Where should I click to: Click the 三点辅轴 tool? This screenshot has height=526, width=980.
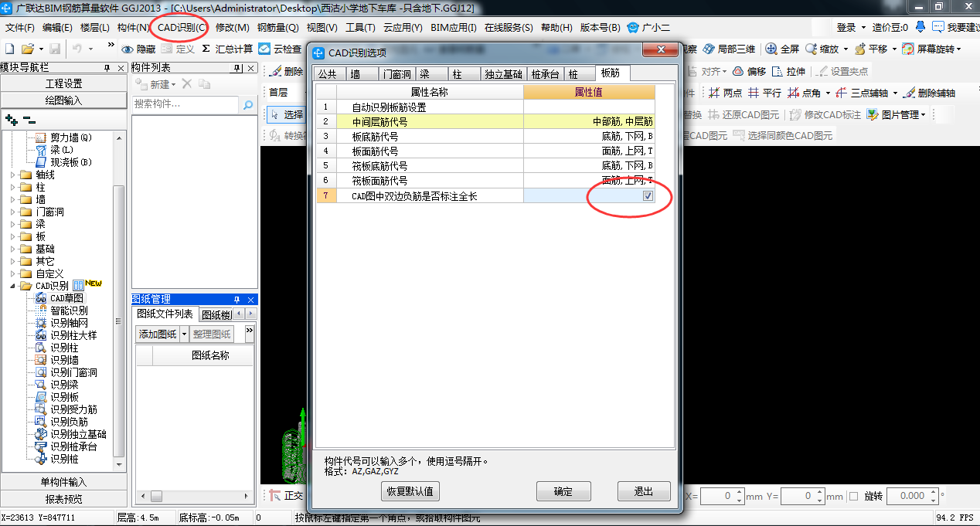[861, 93]
